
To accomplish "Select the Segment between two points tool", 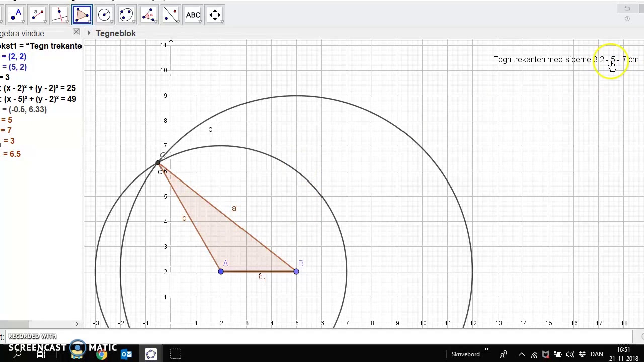I will pyautogui.click(x=38, y=15).
